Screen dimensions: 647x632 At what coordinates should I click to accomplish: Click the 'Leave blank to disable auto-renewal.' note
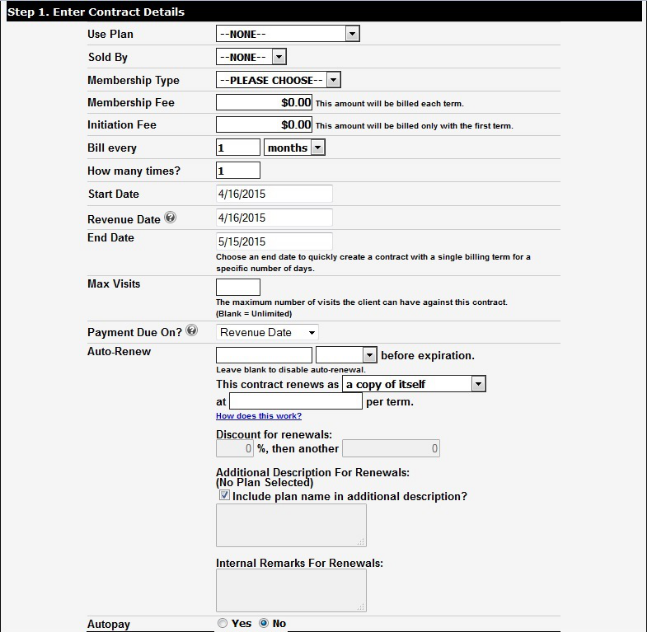tap(290, 370)
